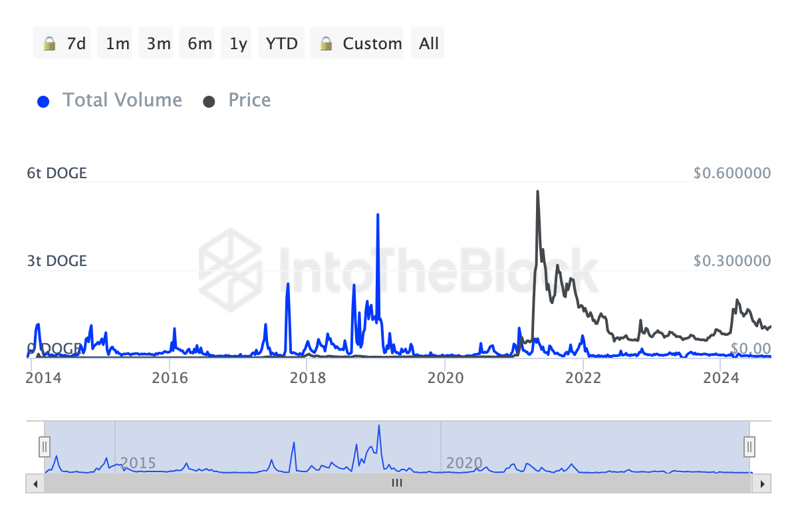Switch the chart to the 6m range

[x=199, y=44]
